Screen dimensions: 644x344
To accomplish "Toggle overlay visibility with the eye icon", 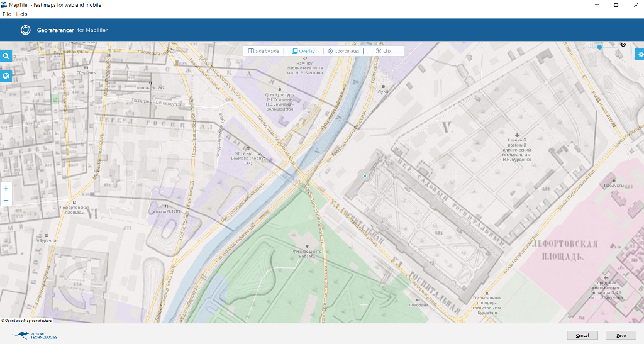I will pos(623,45).
